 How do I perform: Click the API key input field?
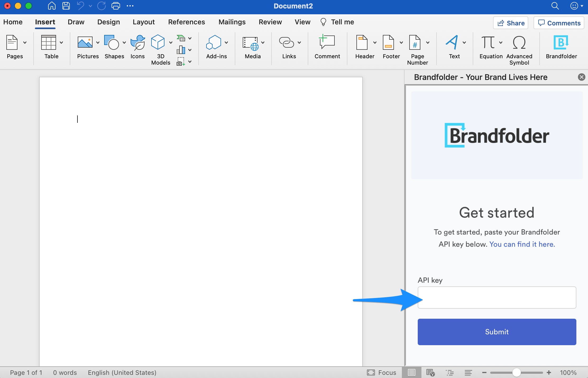point(497,298)
